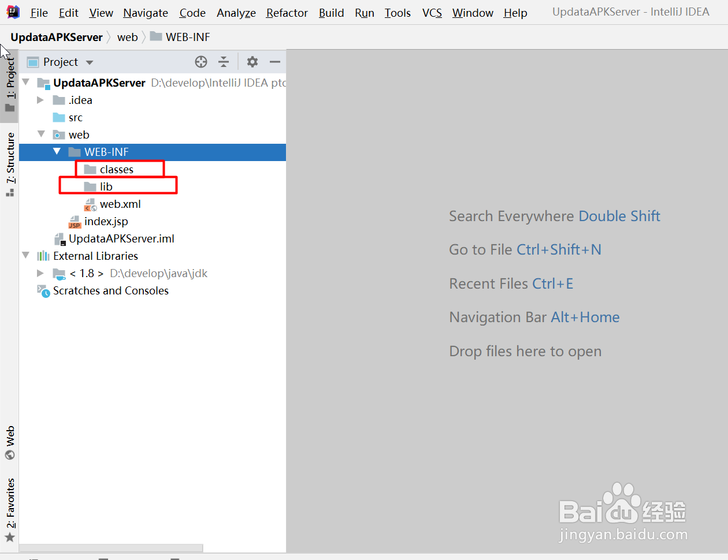Select the Scratches and Consoles label
Viewport: 728px width, 560px height.
(x=111, y=291)
